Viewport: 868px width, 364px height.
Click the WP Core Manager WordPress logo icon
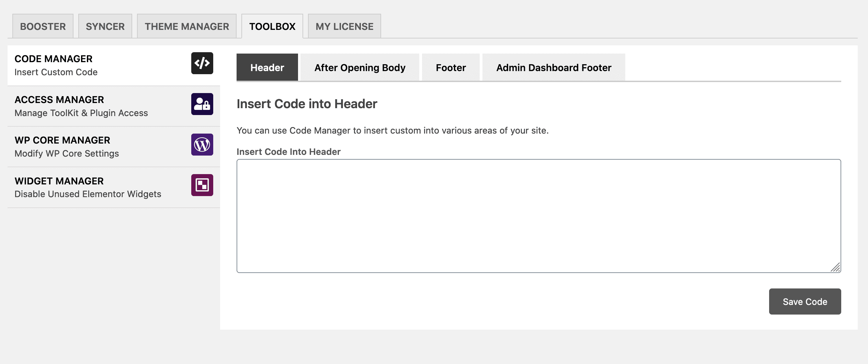pos(202,145)
